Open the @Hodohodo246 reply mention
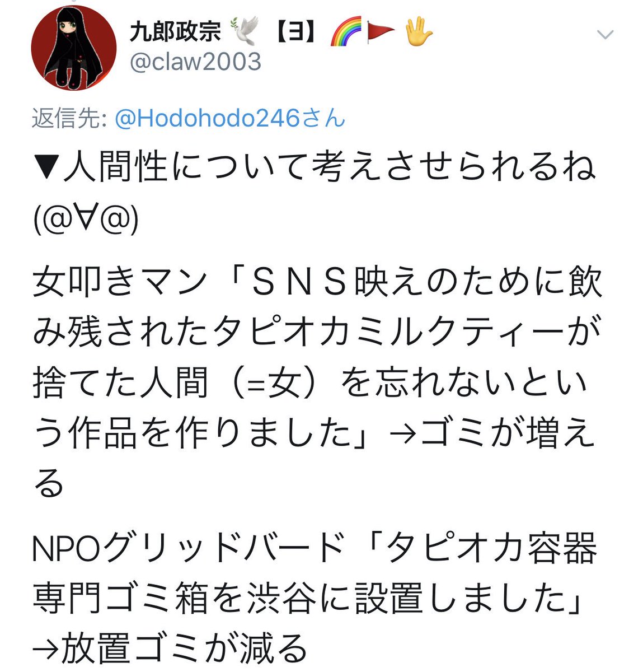The image size is (643, 672). click(229, 118)
